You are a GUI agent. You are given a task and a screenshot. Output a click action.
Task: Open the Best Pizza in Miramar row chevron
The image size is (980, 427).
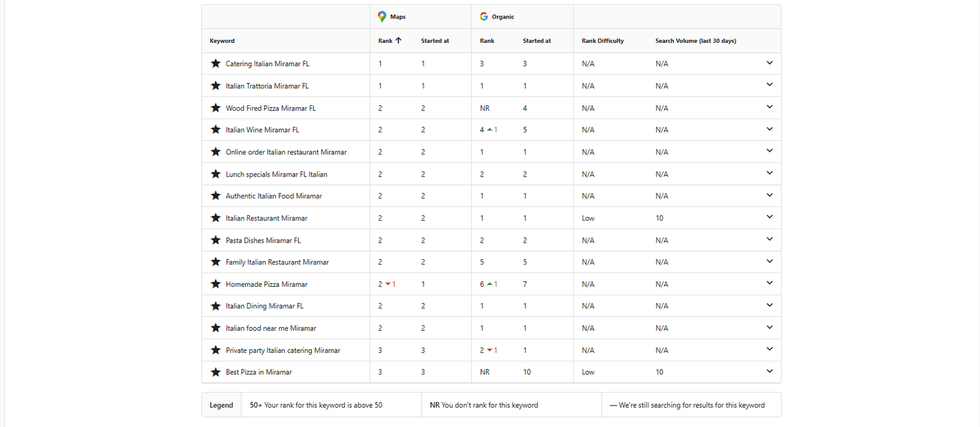pos(769,371)
